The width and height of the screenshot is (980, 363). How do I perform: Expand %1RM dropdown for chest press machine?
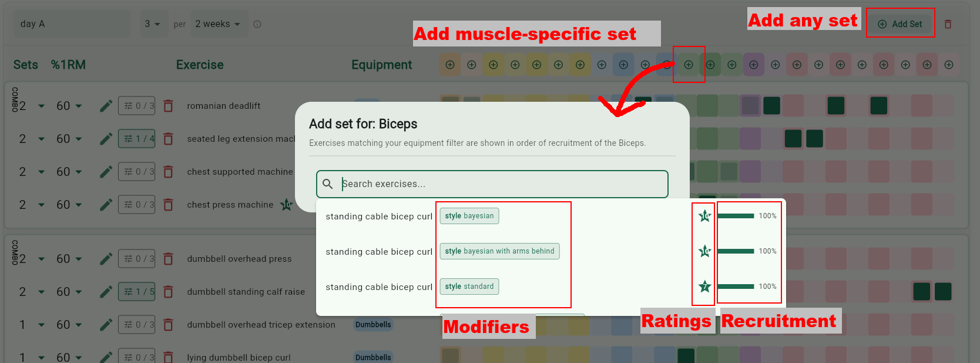(x=69, y=205)
